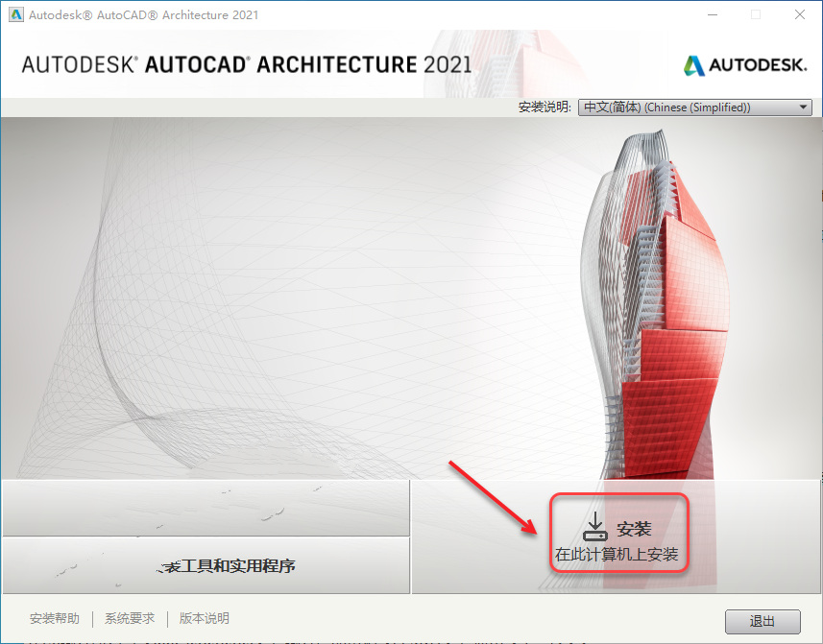Open 安装工具和实用程序 (Install Tools and Utilities)
Viewport: 823px width, 644px height.
[206, 565]
